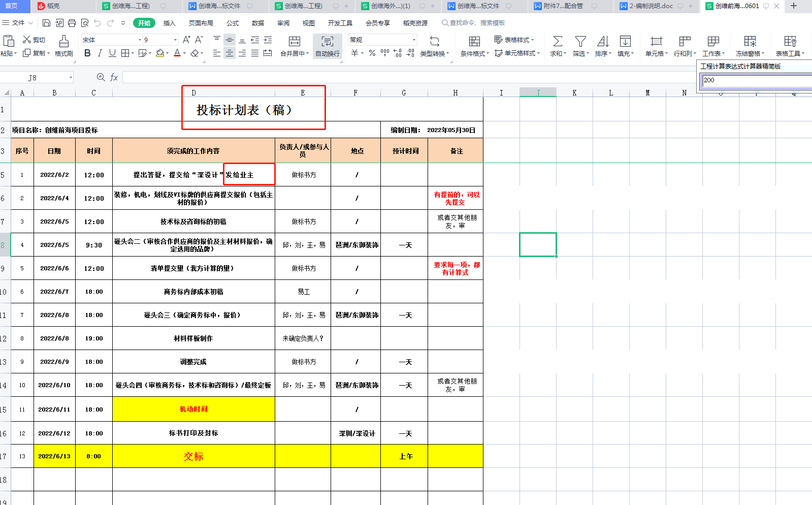Go to the 首页 home tab
Viewport: 812px width, 505px height.
pyautogui.click(x=11, y=6)
